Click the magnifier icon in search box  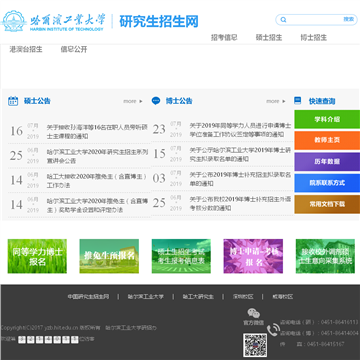pos(283,20)
